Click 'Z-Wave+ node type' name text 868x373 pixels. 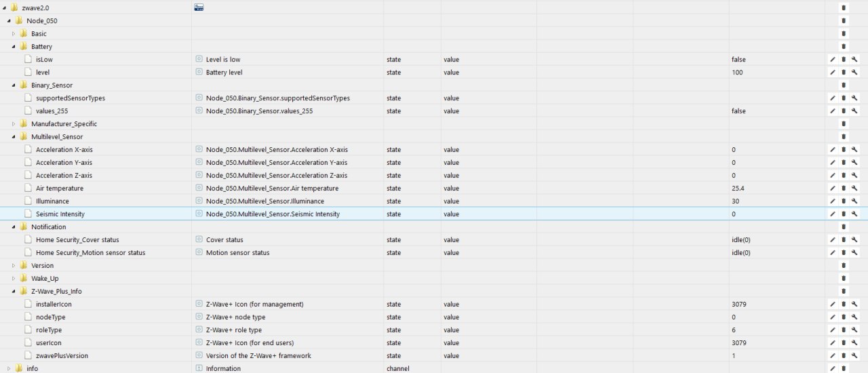pos(236,317)
